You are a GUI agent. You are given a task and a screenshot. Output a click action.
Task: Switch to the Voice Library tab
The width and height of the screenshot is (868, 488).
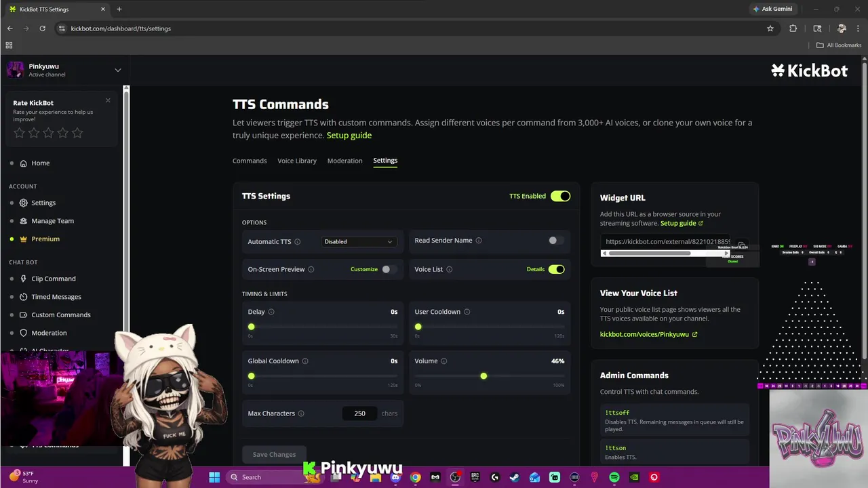pos(297,161)
